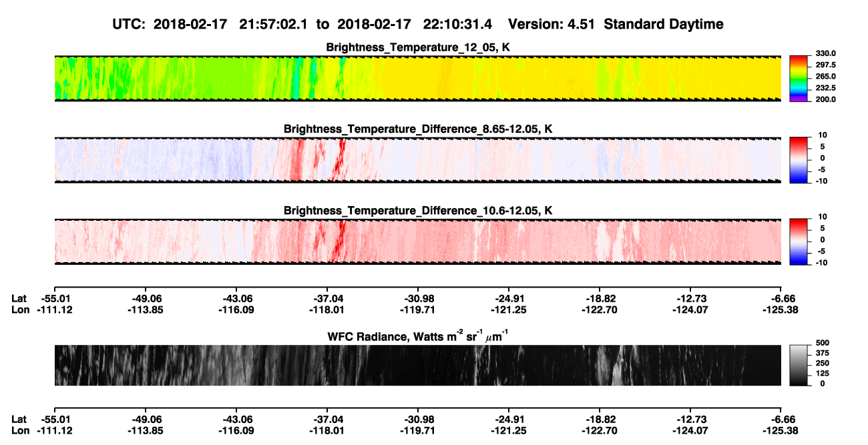Click the 'Lon' axis label under WFC Radiance
The width and height of the screenshot is (868, 445).
tap(20, 430)
